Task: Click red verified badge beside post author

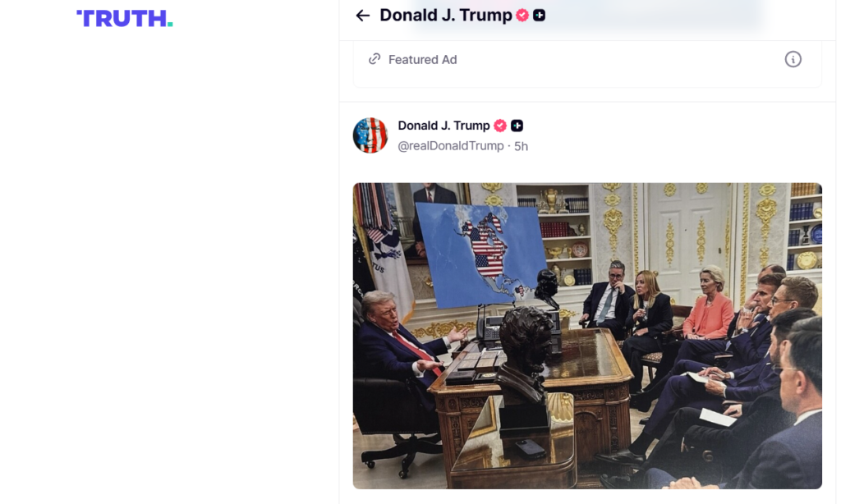Action: [500, 126]
